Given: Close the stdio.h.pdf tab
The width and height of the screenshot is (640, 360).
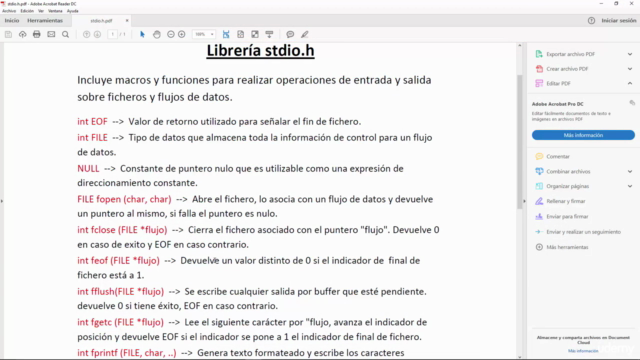Looking at the screenshot, I should 127,20.
